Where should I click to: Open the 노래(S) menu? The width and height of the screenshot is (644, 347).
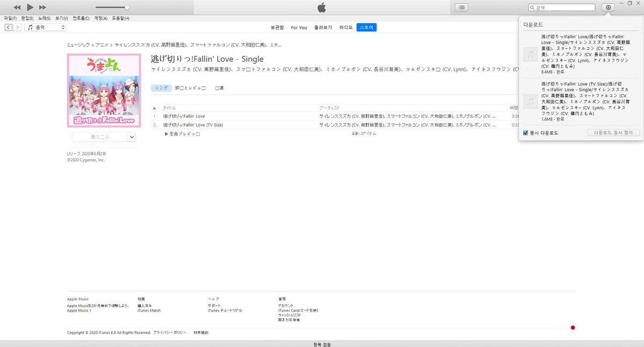click(45, 18)
